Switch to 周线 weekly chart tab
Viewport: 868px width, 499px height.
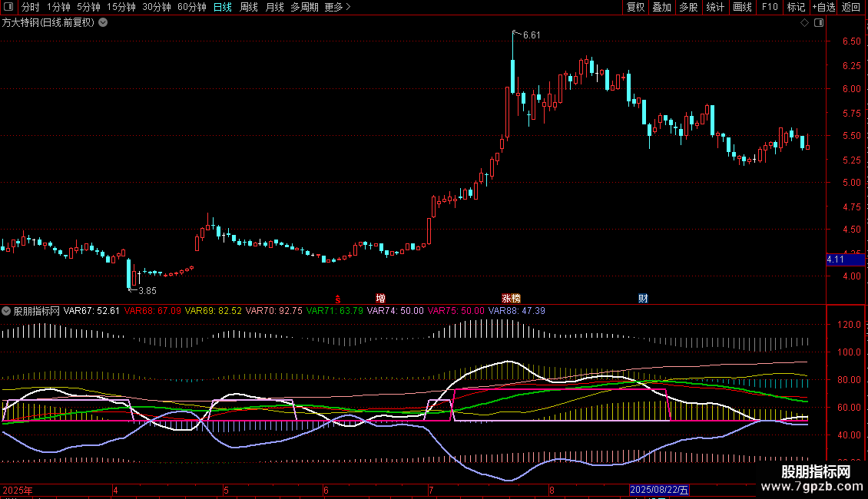click(249, 7)
